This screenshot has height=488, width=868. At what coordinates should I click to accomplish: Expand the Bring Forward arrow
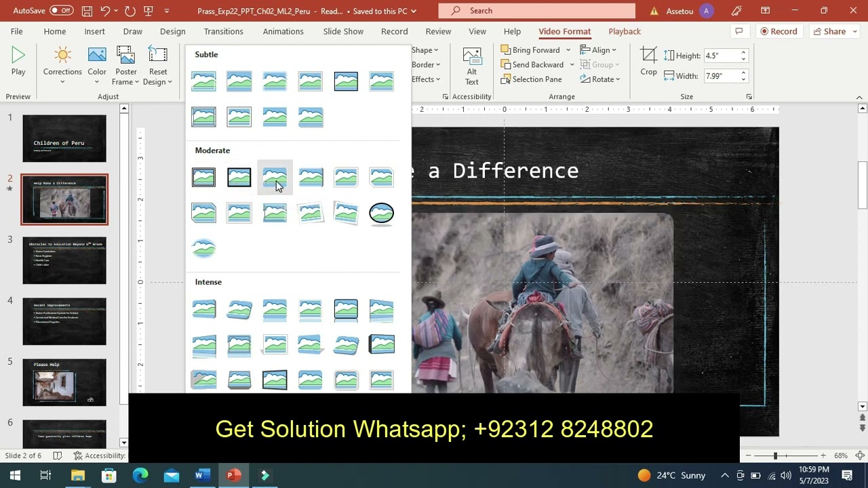568,50
